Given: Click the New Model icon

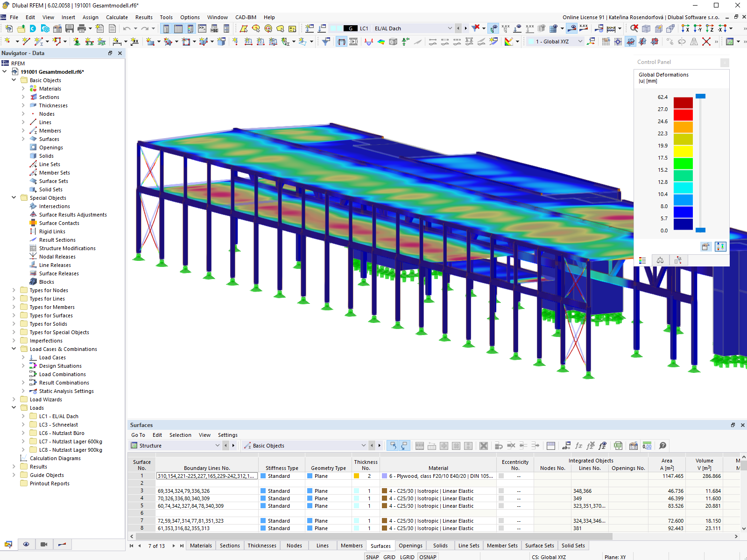Looking at the screenshot, I should (8, 28).
